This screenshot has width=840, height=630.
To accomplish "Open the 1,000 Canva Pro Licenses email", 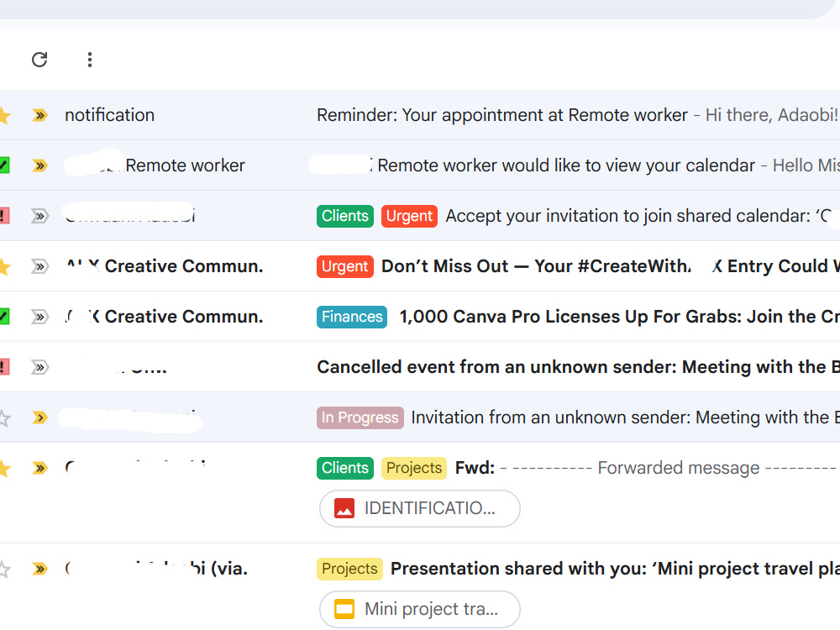I will pyautogui.click(x=619, y=317).
